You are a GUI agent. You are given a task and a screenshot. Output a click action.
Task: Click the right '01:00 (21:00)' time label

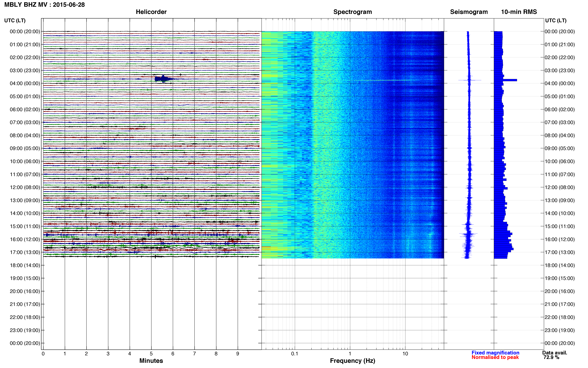[x=560, y=45]
